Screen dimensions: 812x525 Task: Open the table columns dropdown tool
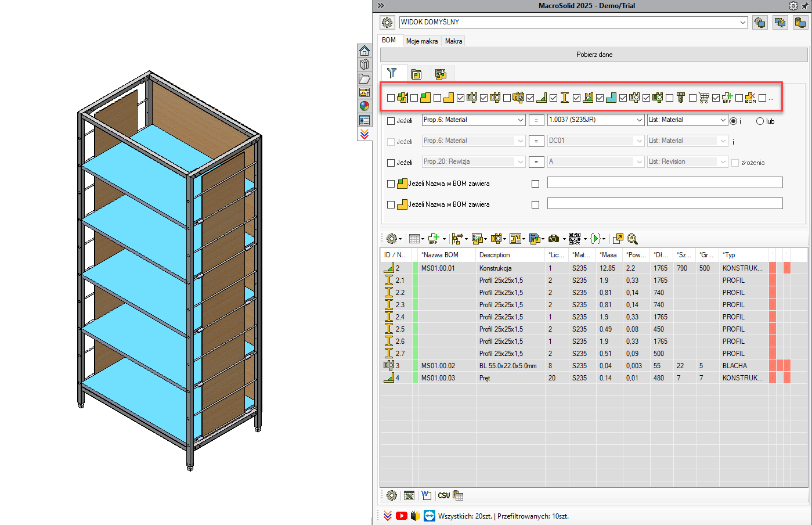[x=416, y=239]
